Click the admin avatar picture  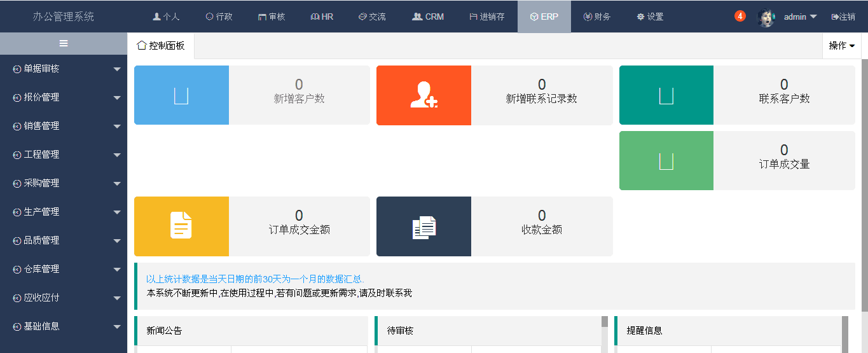(766, 17)
